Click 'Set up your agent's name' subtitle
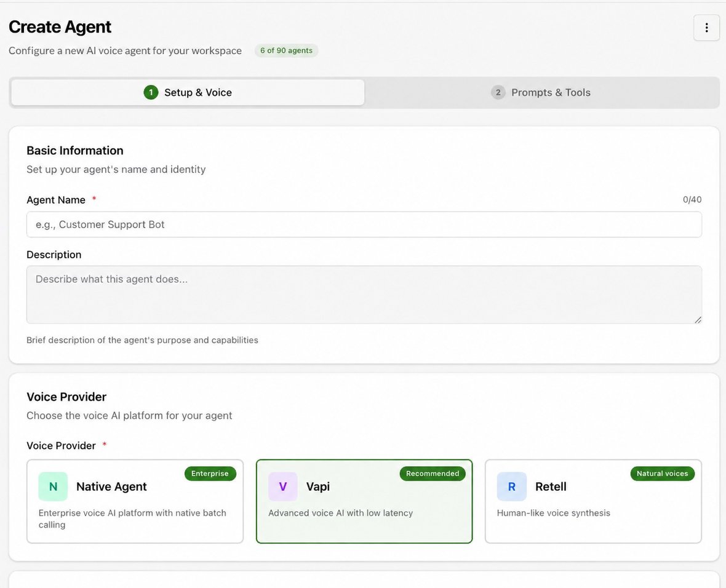 [x=116, y=170]
